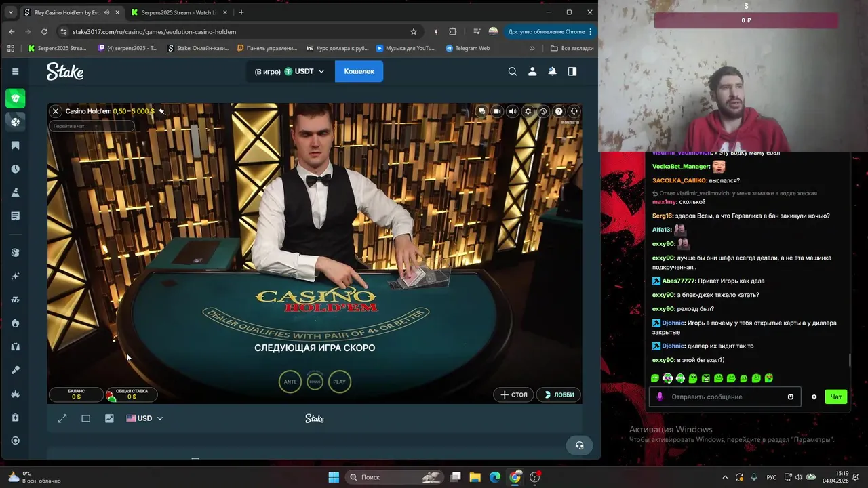Image resolution: width=868 pixels, height=488 pixels.
Task: Expand the USD display currency dropdown
Action: click(x=144, y=418)
